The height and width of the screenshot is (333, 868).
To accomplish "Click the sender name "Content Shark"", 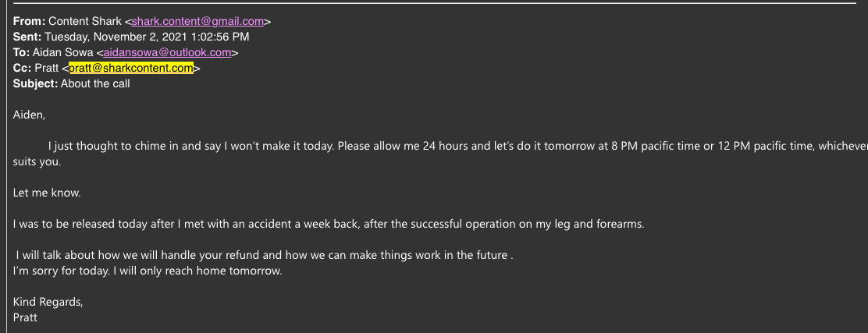I will (x=85, y=22).
